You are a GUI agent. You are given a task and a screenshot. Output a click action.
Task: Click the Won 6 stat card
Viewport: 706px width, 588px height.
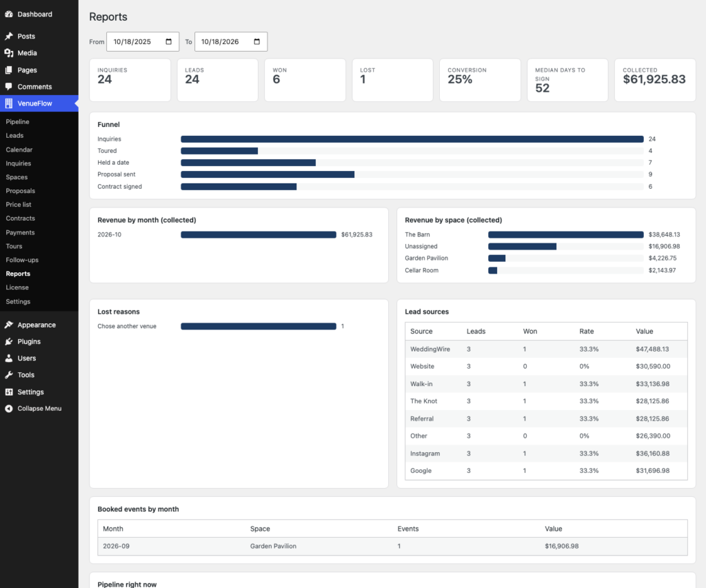(x=305, y=80)
